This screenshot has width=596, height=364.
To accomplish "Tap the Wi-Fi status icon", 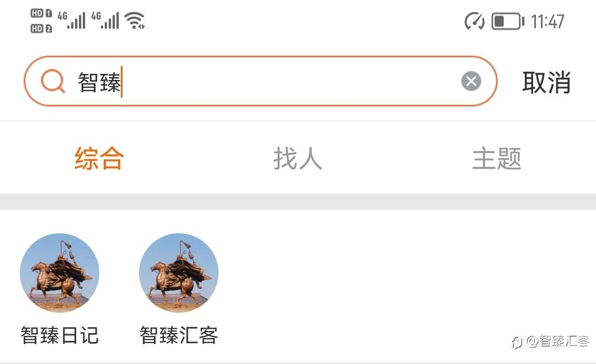I will coord(135,20).
